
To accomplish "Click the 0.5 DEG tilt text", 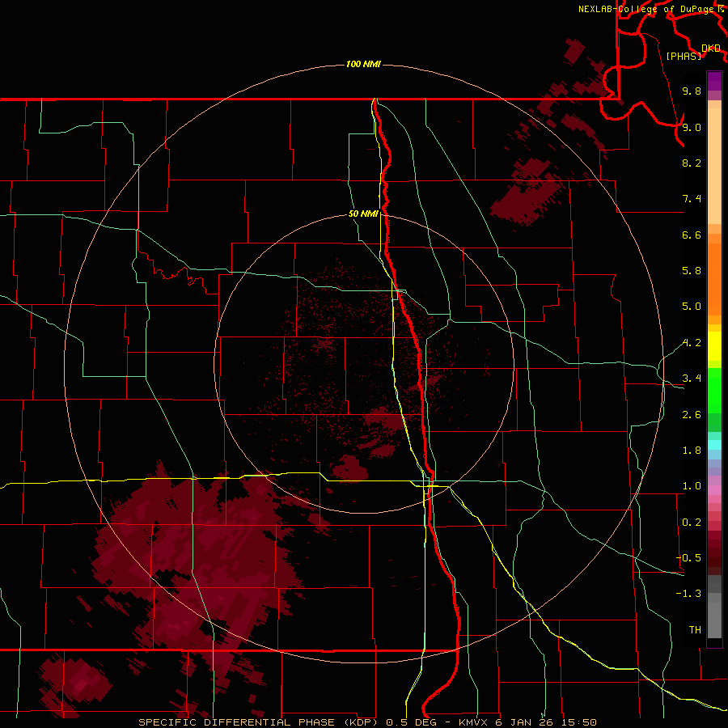I will click(x=412, y=722).
